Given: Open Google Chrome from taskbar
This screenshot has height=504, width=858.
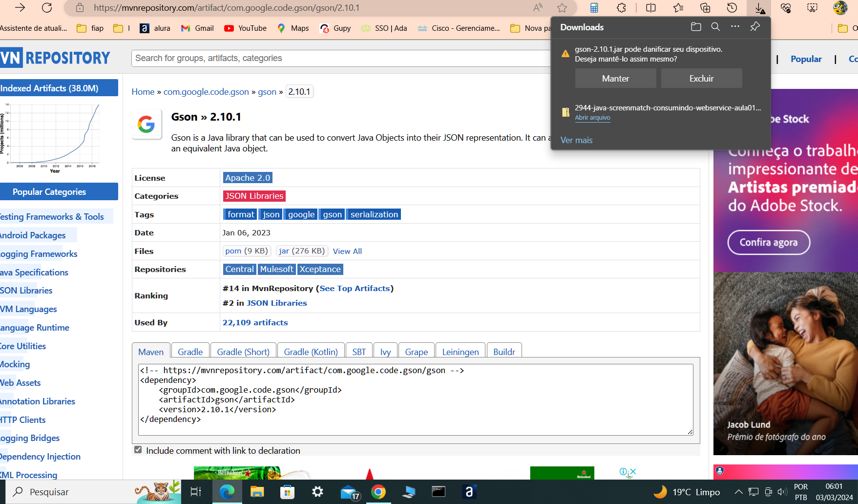Looking at the screenshot, I should [x=378, y=492].
